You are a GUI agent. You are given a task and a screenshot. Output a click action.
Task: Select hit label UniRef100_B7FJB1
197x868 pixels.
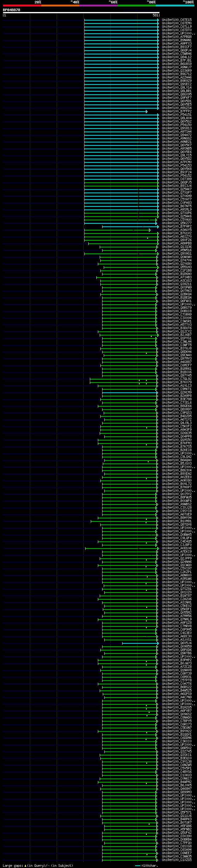click(177, 61)
